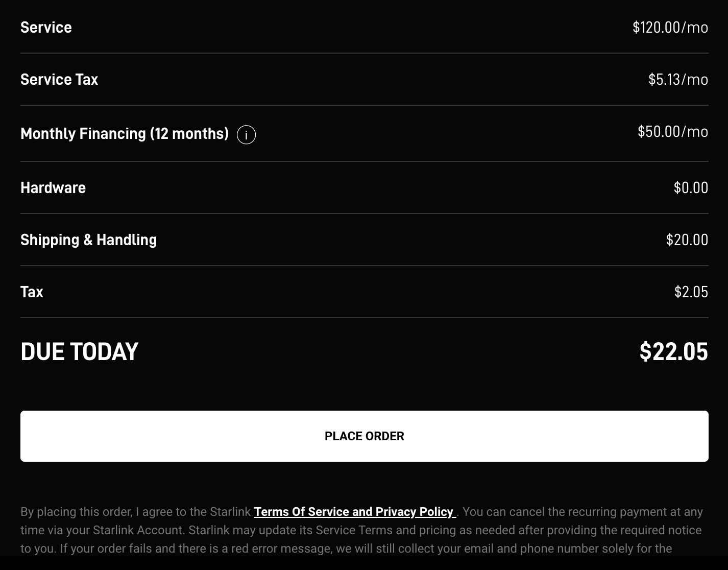Click the $20.00 shipping amount
This screenshot has height=570, width=728.
point(687,240)
